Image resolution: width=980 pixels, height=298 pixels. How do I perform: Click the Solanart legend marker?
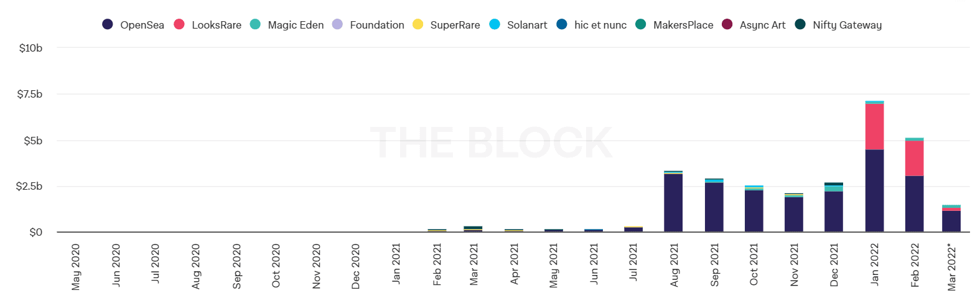495,24
